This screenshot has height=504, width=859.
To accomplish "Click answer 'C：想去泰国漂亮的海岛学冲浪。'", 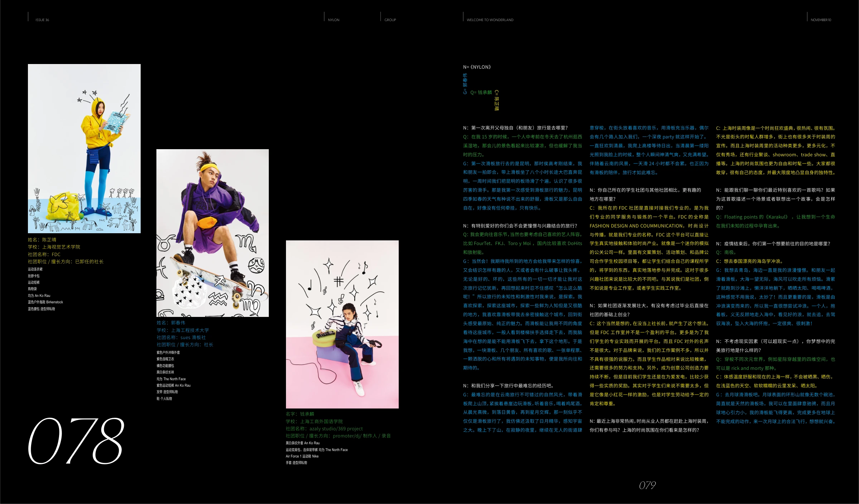I will (750, 261).
